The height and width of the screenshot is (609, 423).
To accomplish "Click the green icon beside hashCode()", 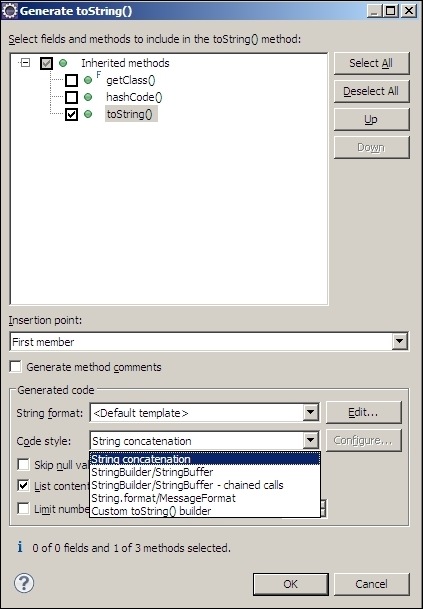I will click(x=88, y=97).
